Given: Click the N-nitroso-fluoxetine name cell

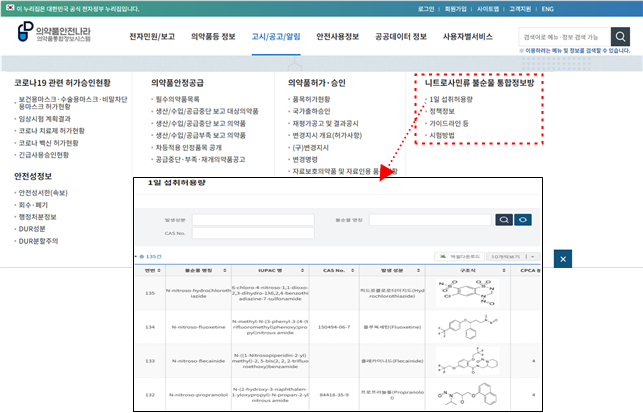Looking at the screenshot, I should 198,327.
